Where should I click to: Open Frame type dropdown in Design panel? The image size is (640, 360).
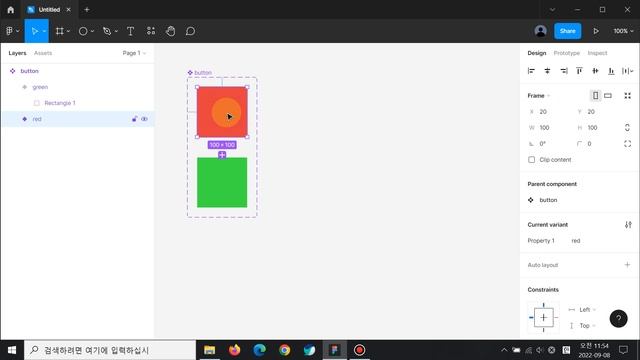[x=539, y=96]
